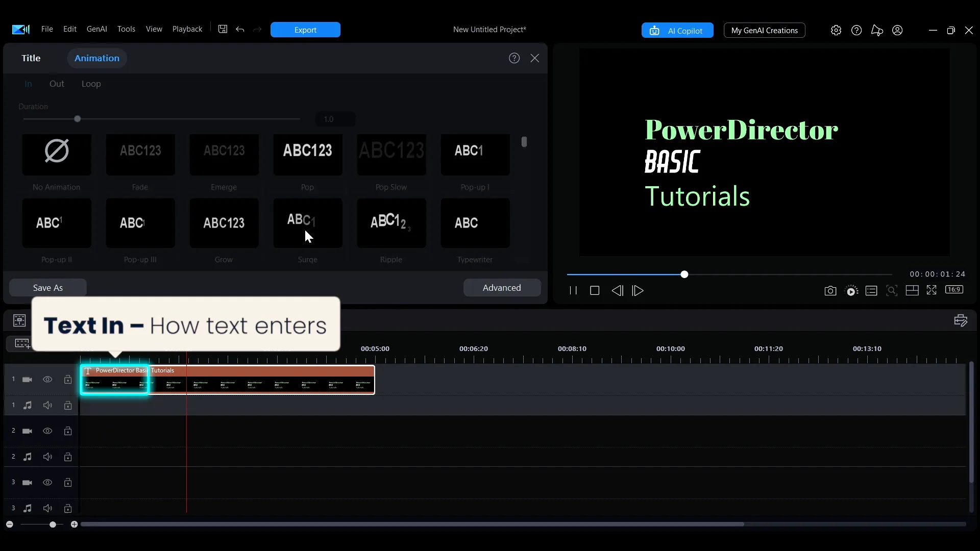Click the timeline zoom slider handle

point(53,524)
